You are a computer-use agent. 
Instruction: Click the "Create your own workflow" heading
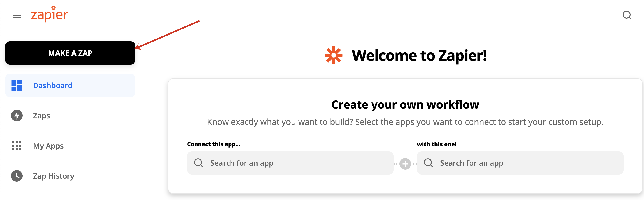pos(405,104)
